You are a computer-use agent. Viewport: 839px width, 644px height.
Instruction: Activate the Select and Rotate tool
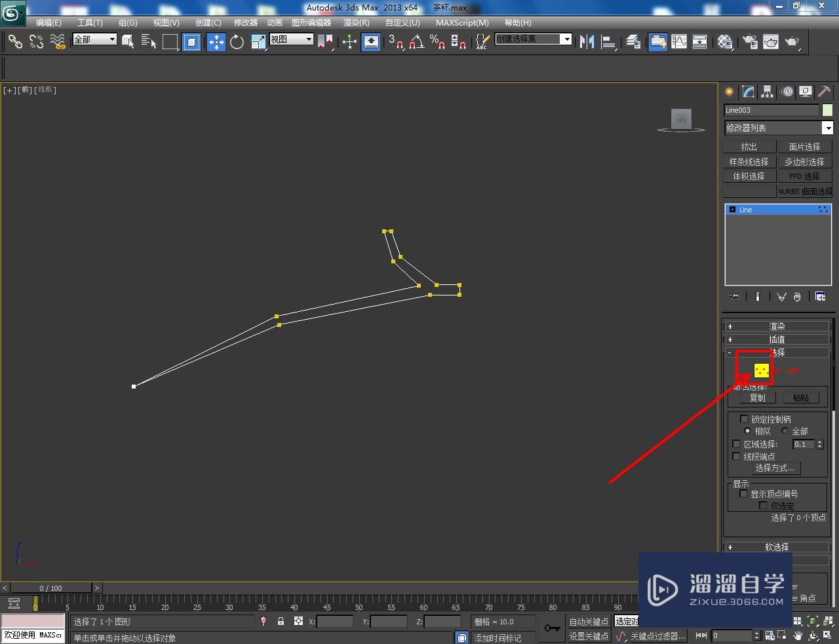click(x=237, y=42)
